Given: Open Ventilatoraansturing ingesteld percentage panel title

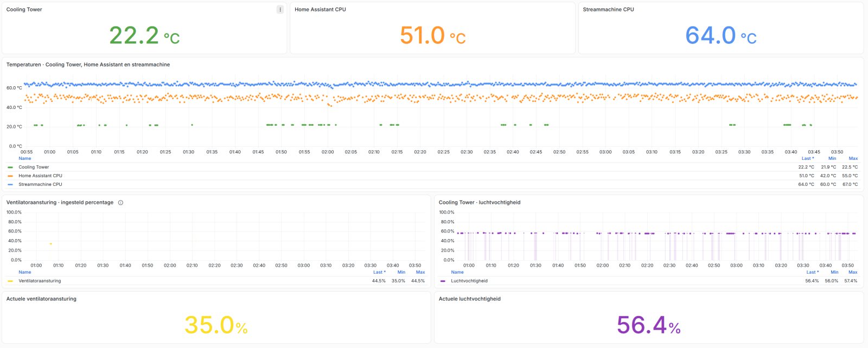Looking at the screenshot, I should pyautogui.click(x=60, y=203).
